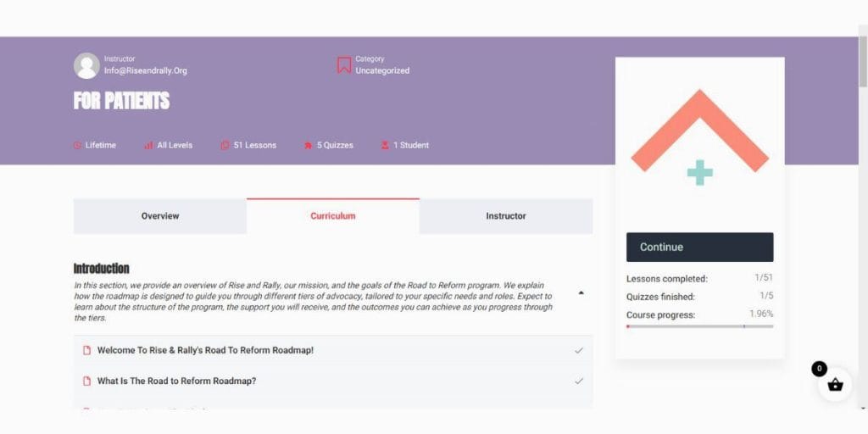
Task: Open the Uncategorized category link
Action: click(382, 71)
